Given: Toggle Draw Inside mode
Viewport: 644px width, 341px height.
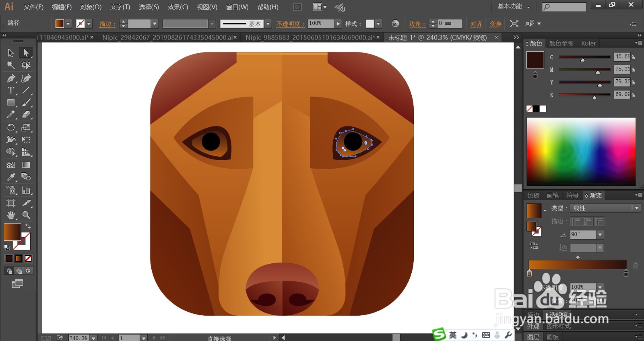Looking at the screenshot, I should coord(28,271).
